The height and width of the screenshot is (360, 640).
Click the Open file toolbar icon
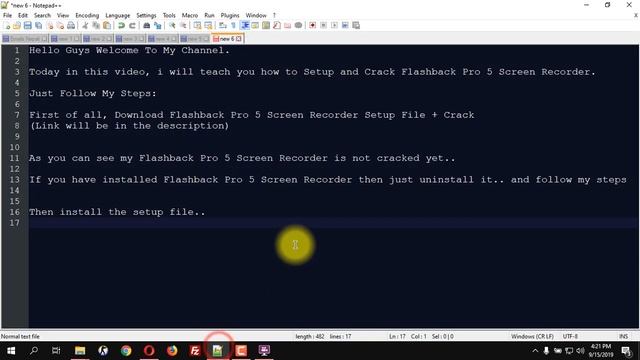pos(17,26)
